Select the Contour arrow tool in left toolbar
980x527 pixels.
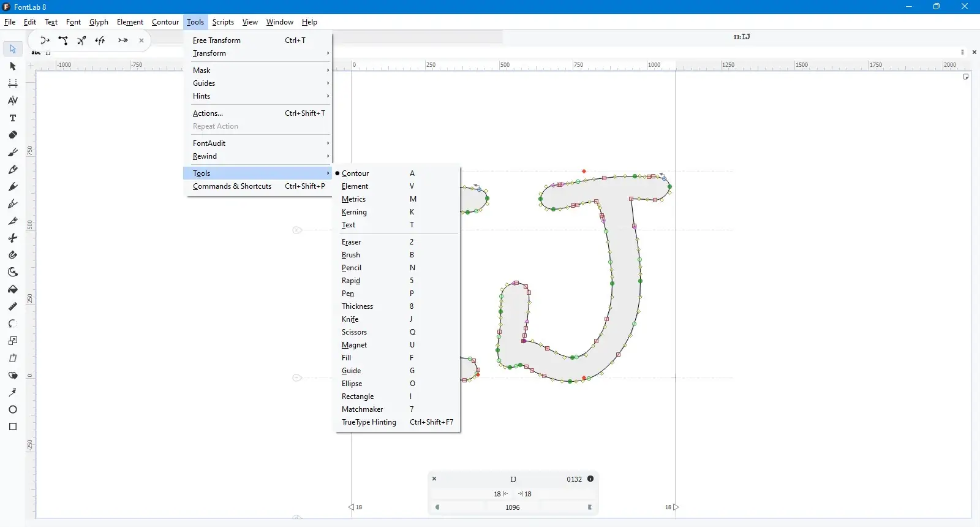(13, 48)
